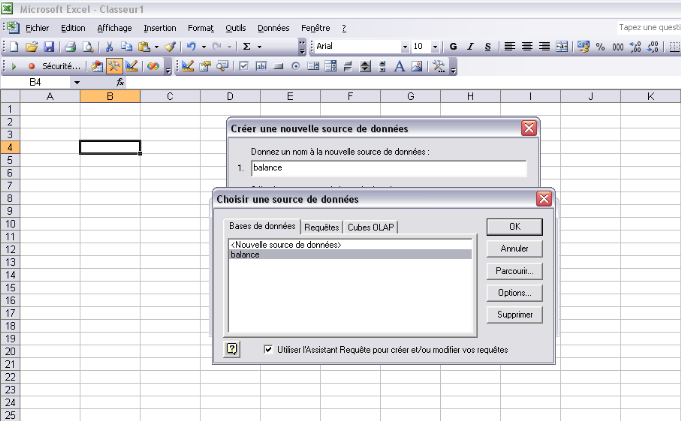Open the Fichier menu
This screenshot has height=421, width=681.
(37, 28)
